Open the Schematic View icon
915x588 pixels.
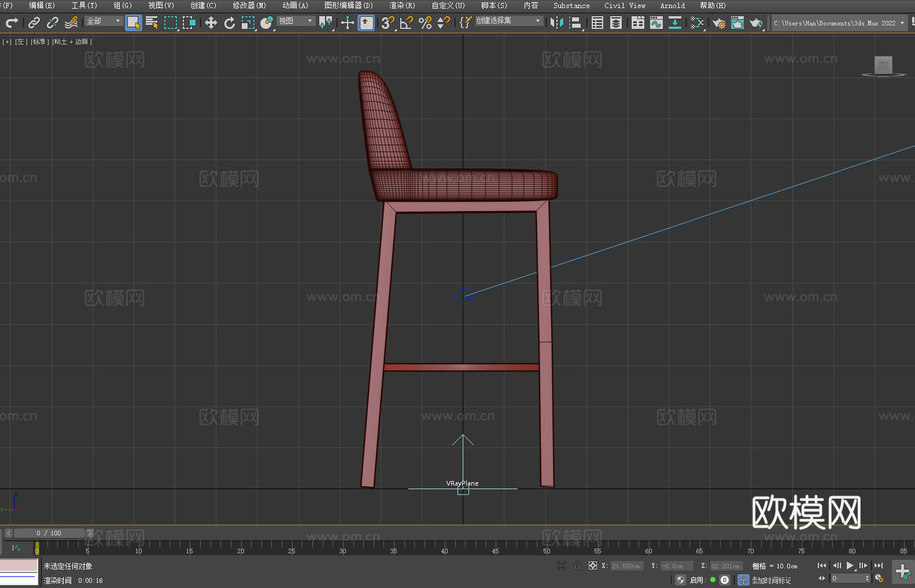[x=675, y=23]
